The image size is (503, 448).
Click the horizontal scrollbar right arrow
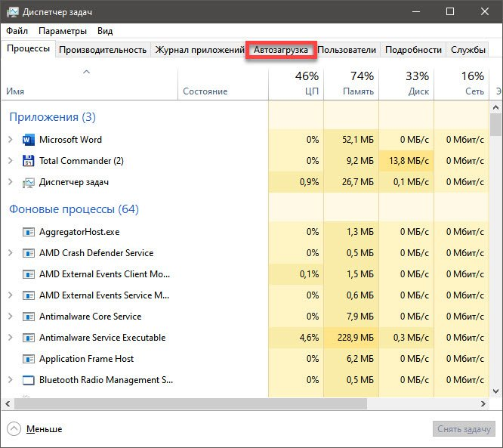click(x=483, y=403)
